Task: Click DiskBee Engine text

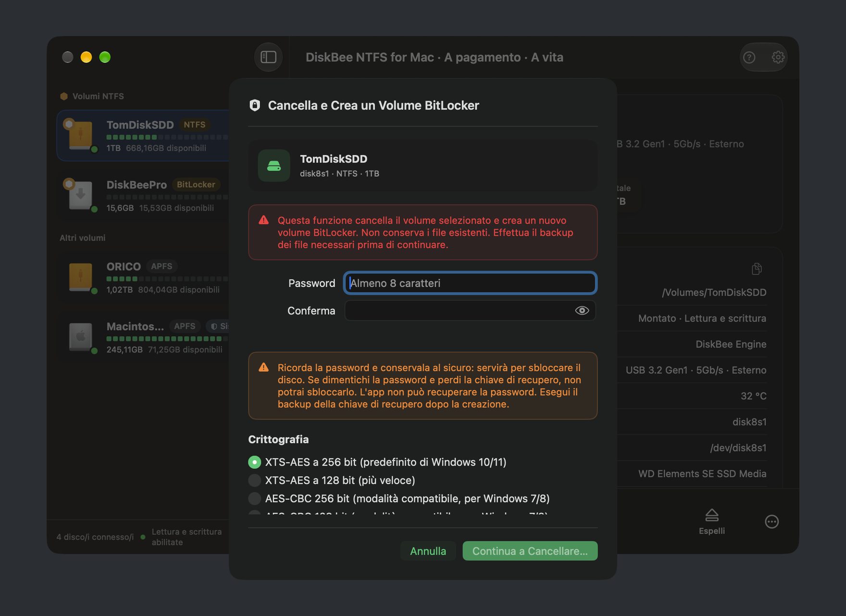Action: pos(731,344)
